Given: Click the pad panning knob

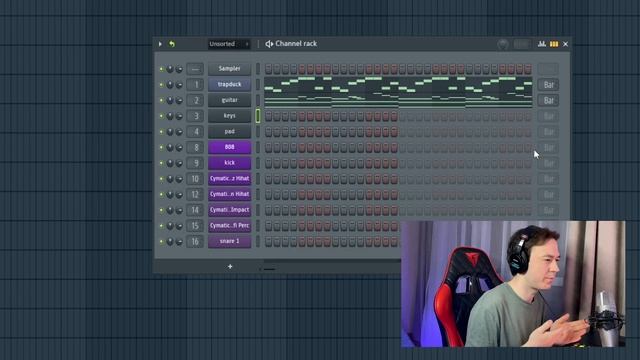Looking at the screenshot, I should (x=170, y=131).
